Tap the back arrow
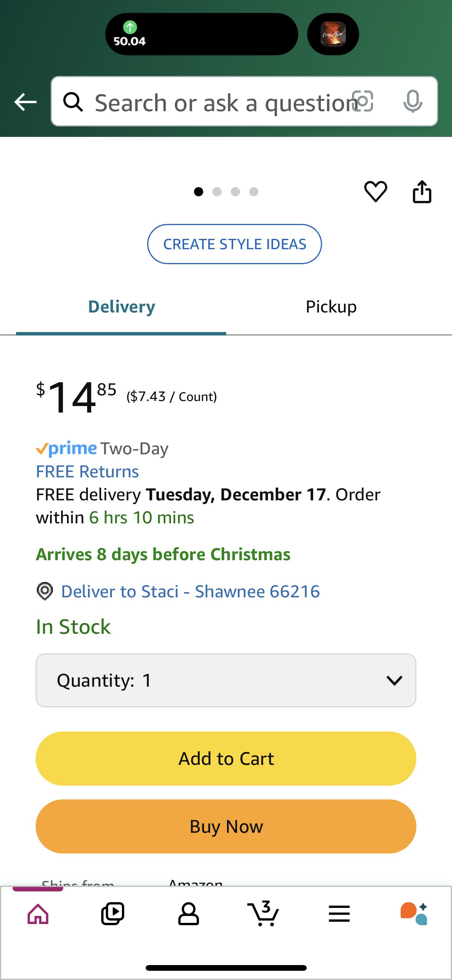 pyautogui.click(x=25, y=102)
